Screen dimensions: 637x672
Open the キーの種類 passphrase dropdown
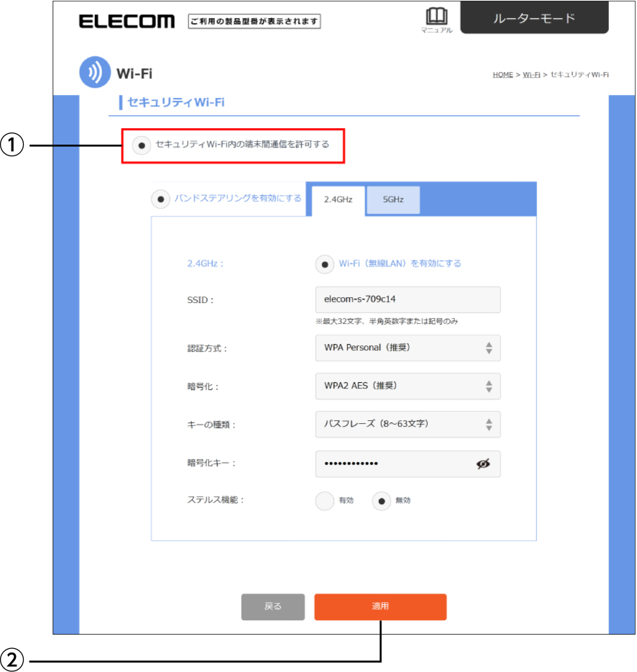(408, 424)
